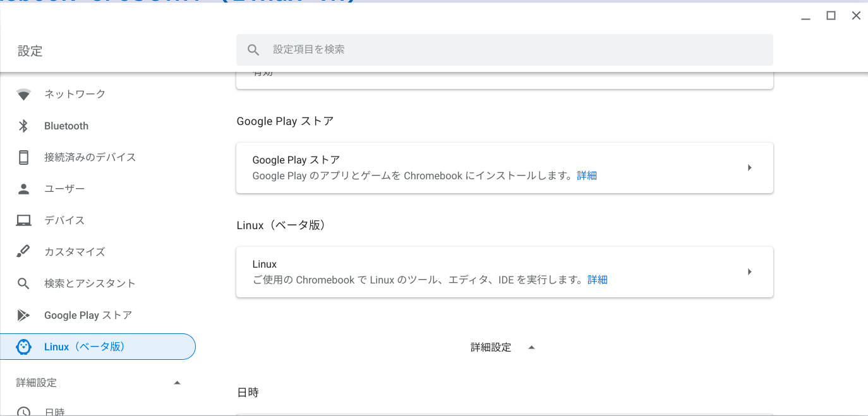The image size is (868, 416).
Task: Maximize the settings window
Action: (x=831, y=16)
